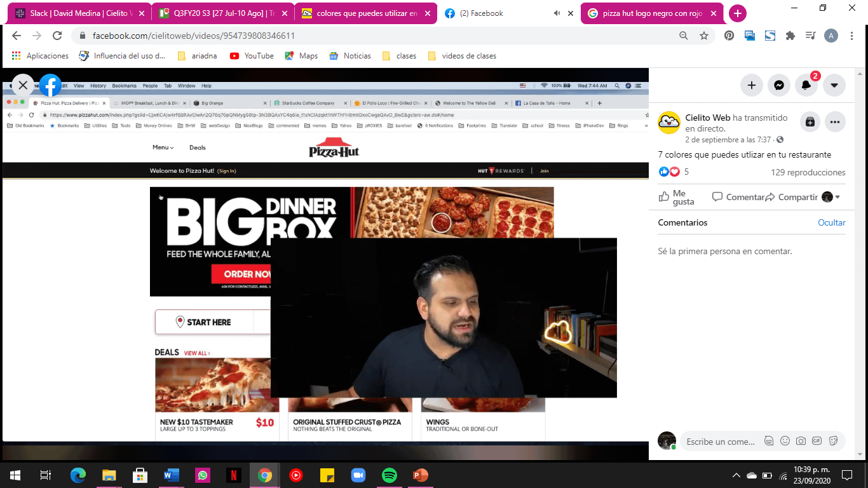Bookmark this page with the star icon
Image resolution: width=868 pixels, height=488 pixels.
click(703, 36)
